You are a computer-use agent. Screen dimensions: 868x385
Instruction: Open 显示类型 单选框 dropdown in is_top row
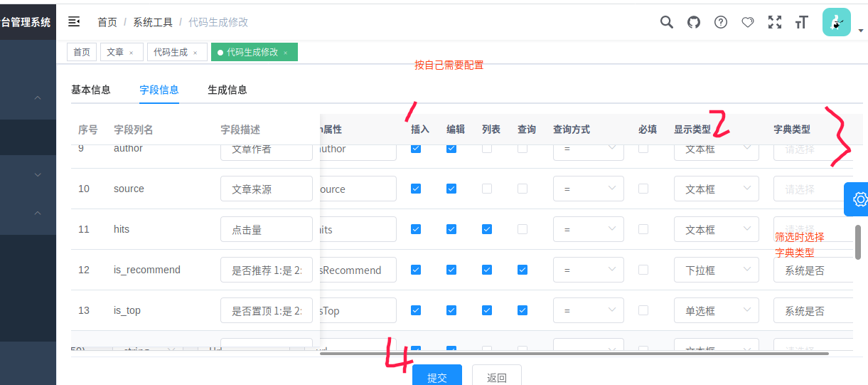717,310
